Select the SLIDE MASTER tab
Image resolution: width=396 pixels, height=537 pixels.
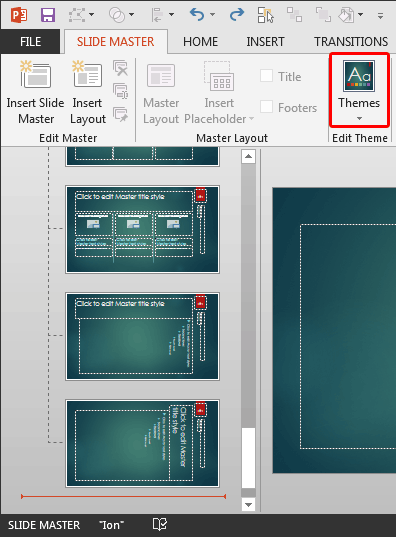coord(115,42)
